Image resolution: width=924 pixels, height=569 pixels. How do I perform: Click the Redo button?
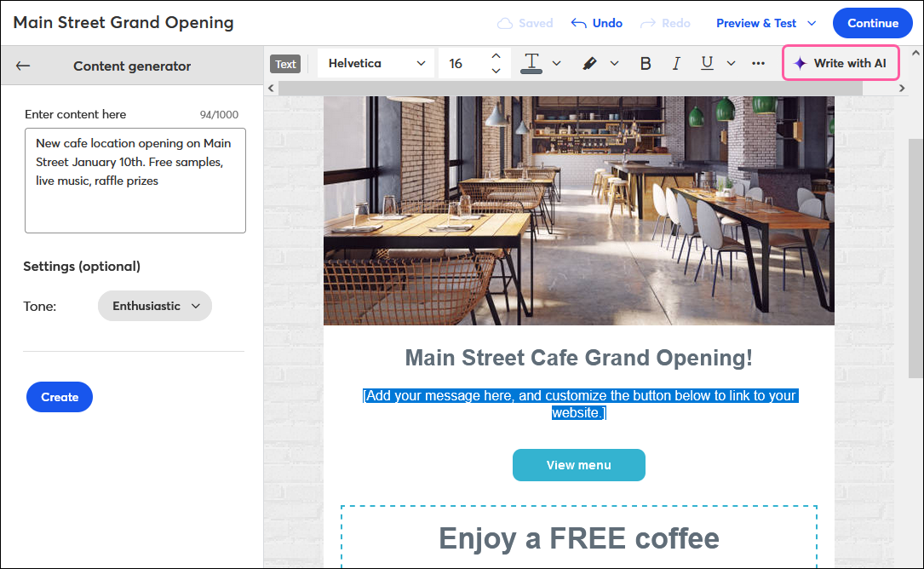[x=665, y=23]
